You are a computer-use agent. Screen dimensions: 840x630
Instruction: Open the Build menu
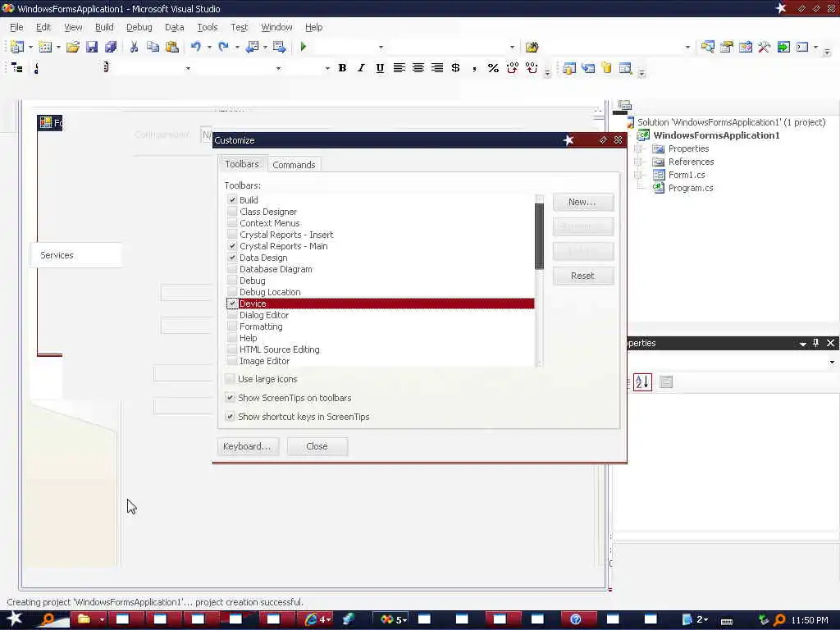104,27
